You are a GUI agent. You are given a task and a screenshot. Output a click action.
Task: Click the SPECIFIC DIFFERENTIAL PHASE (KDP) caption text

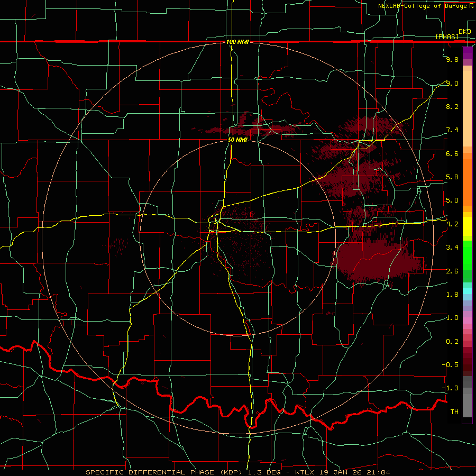click(x=163, y=472)
